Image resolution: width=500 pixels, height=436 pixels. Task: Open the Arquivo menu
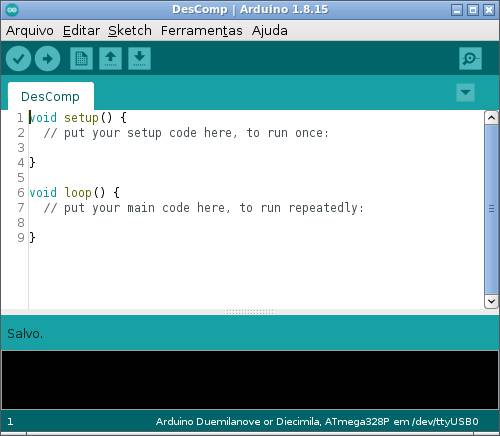pos(30,31)
